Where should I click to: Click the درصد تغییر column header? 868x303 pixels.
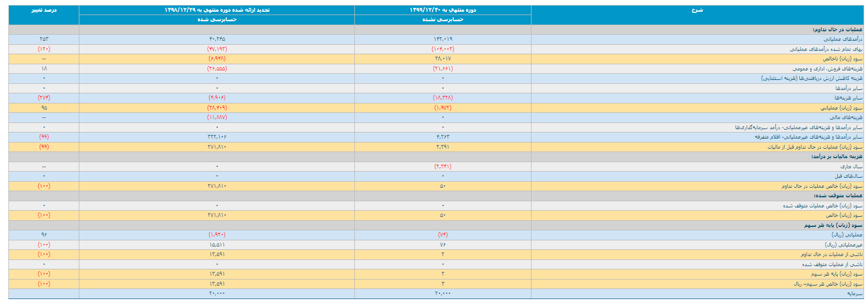44,10
